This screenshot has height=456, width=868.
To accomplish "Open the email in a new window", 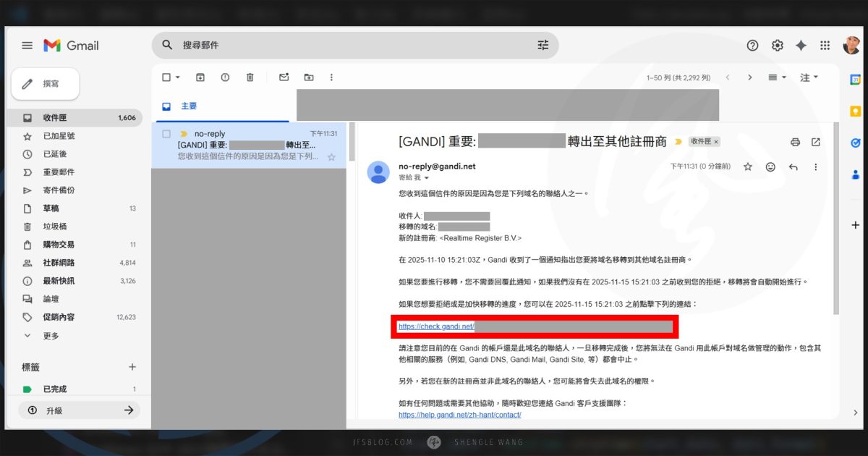I will pyautogui.click(x=816, y=141).
